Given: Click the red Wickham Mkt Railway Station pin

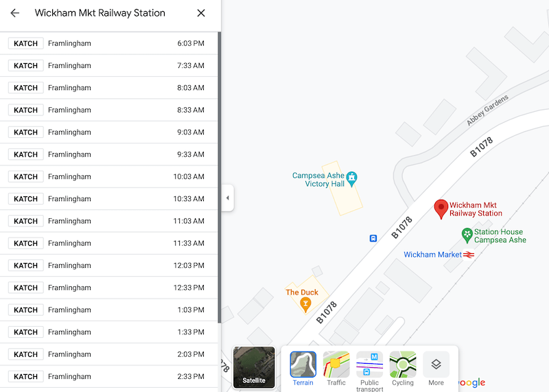Looking at the screenshot, I should pyautogui.click(x=441, y=209).
